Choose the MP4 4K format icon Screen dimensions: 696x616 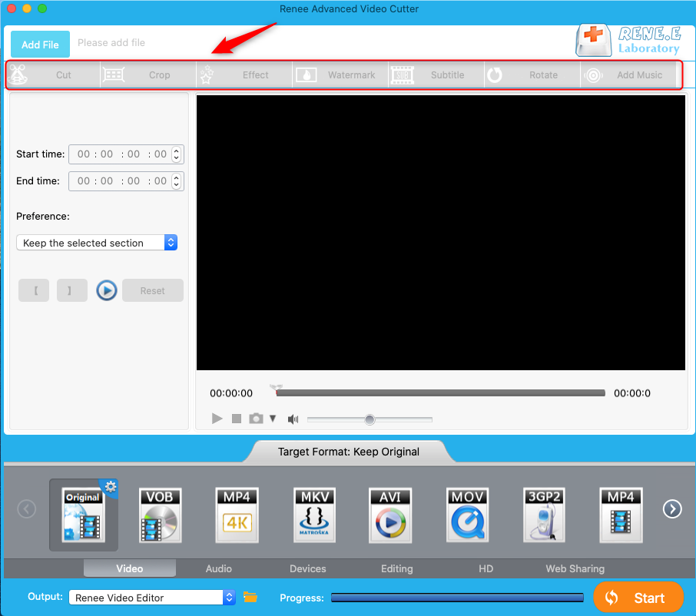[x=237, y=515]
